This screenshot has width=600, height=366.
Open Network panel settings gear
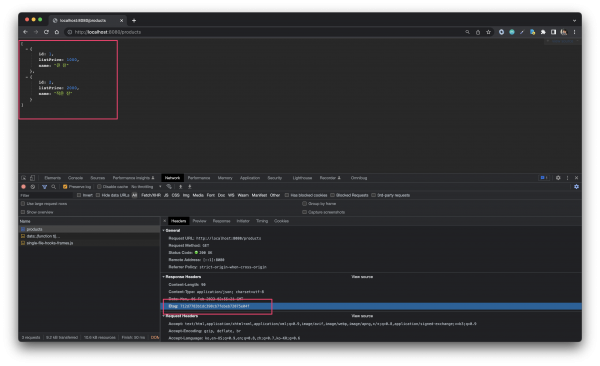[576, 187]
